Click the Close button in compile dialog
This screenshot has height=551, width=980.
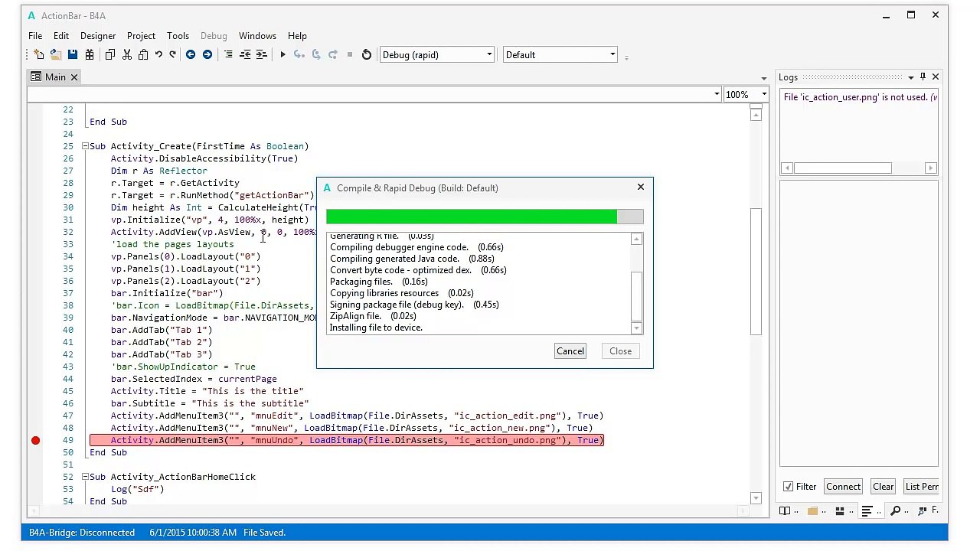coord(621,351)
